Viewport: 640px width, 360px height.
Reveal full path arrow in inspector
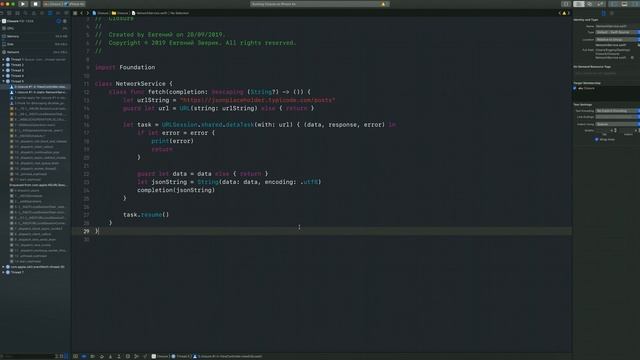(x=632, y=58)
